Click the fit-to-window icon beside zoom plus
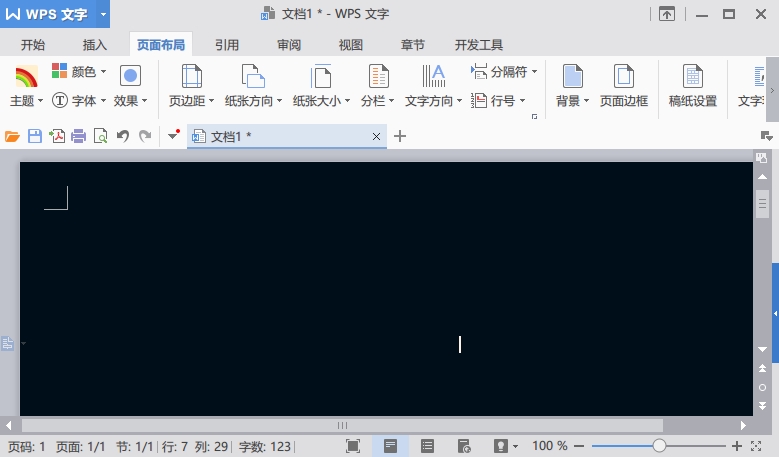 tap(756, 446)
